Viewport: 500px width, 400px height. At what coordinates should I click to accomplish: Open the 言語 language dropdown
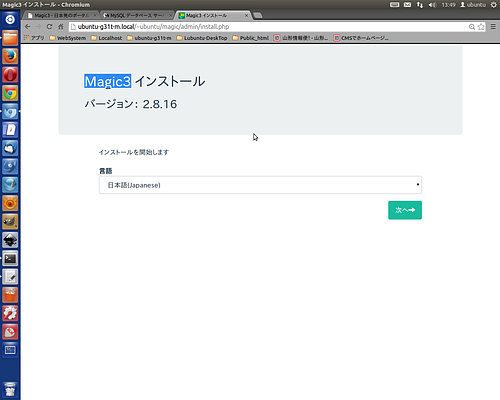(x=260, y=185)
